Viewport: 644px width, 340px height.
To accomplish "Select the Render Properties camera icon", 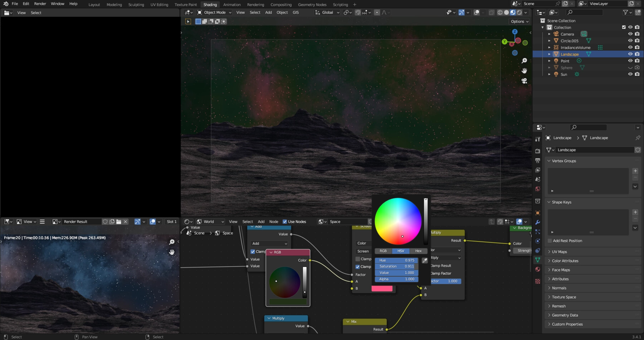I will click(x=538, y=151).
